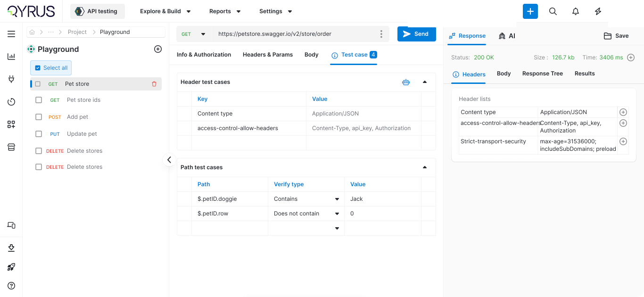Click the Jack value cell

(x=383, y=199)
